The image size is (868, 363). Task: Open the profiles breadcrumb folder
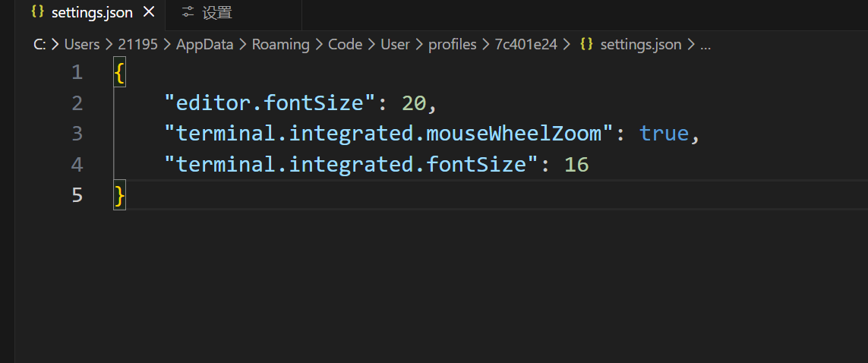pyautogui.click(x=453, y=45)
